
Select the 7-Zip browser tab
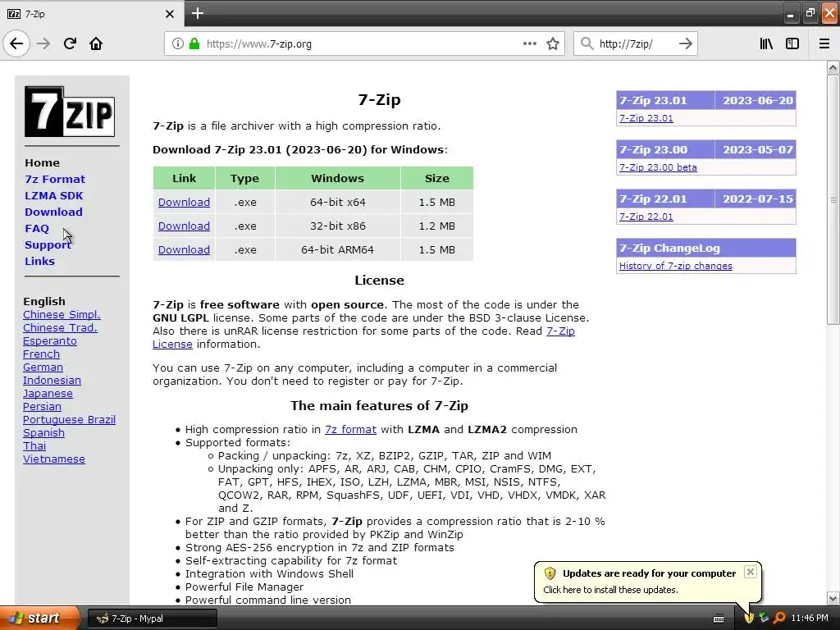tap(91, 14)
